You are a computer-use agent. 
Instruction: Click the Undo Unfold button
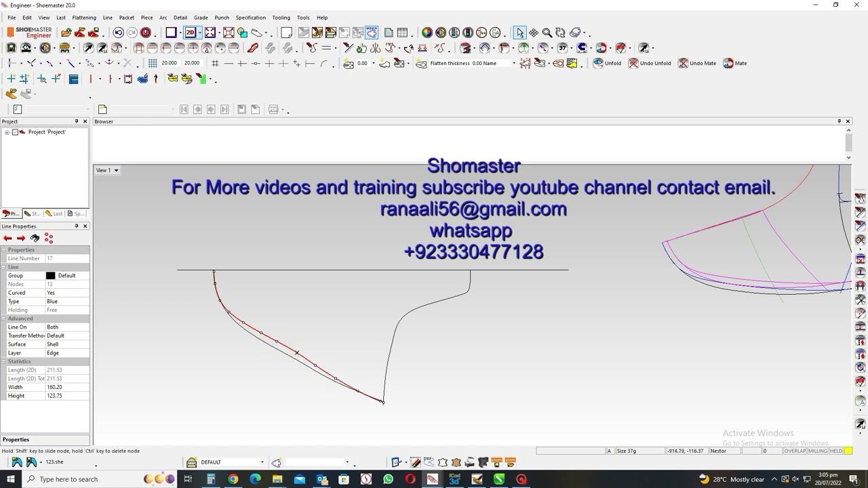(x=650, y=63)
